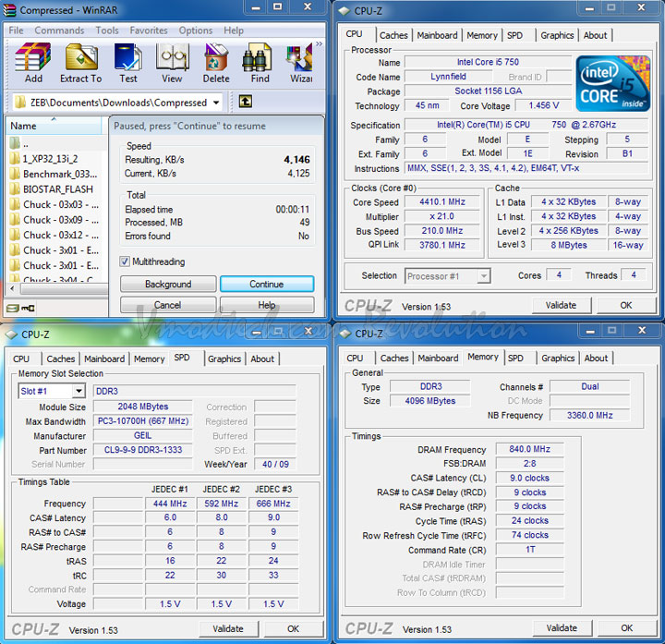Viewport: 665px width, 644px height.
Task: Click the Intel Core i5 logo
Action: (x=612, y=83)
